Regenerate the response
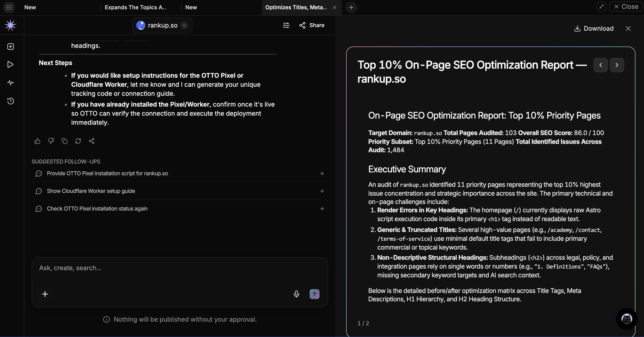 (78, 141)
